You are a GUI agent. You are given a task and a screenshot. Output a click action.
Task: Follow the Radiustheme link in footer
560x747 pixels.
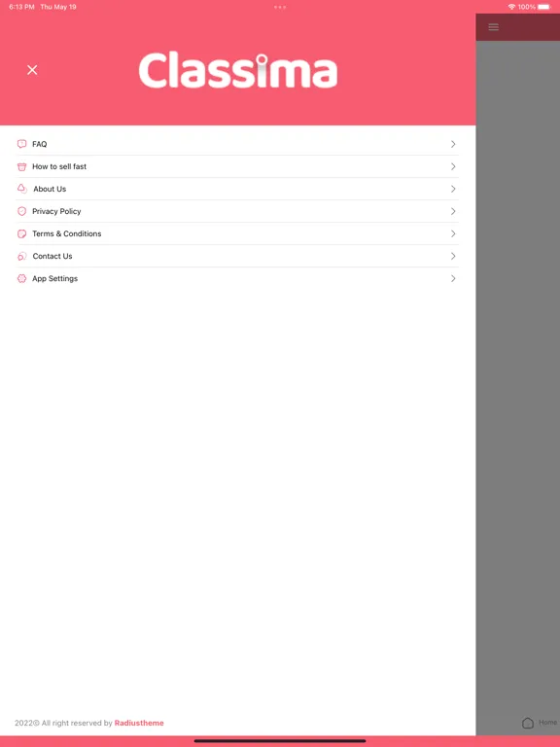(x=139, y=723)
